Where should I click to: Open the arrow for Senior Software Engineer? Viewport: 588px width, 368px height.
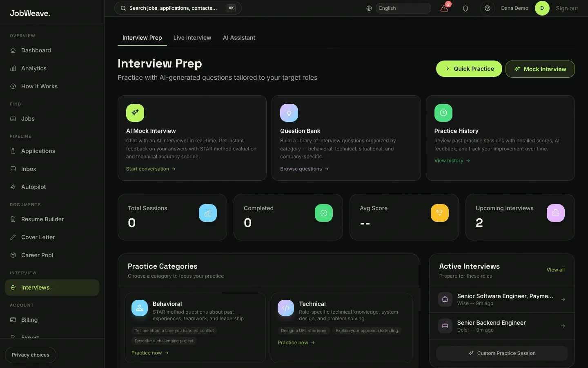pos(563,299)
